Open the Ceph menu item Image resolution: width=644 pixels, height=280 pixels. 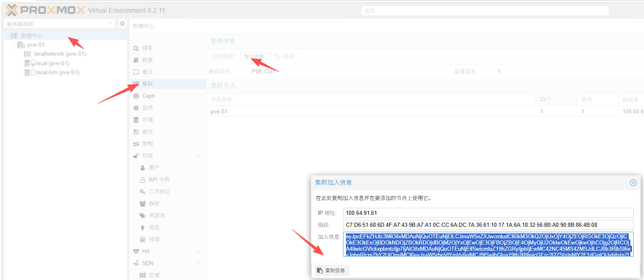coord(148,96)
